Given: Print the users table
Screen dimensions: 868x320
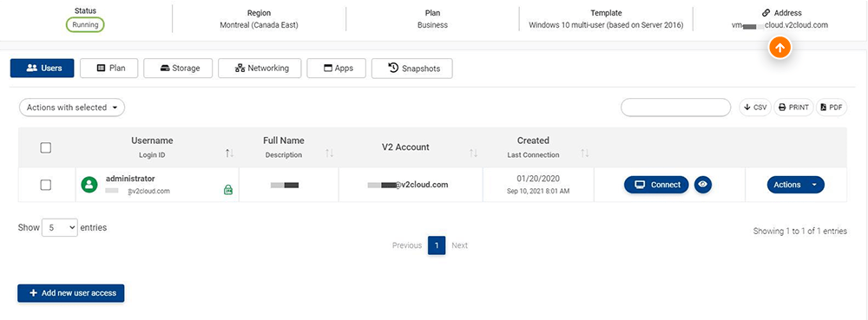Looking at the screenshot, I should pos(793,108).
